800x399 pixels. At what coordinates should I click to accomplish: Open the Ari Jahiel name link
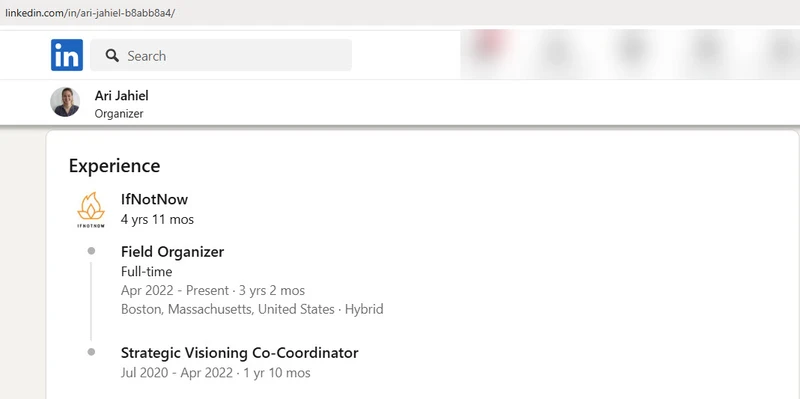coord(121,95)
